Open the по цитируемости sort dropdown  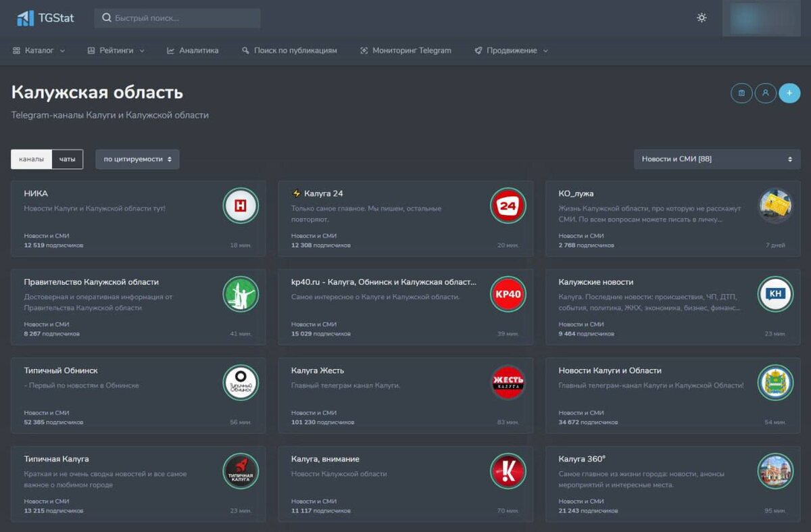pyautogui.click(x=137, y=159)
